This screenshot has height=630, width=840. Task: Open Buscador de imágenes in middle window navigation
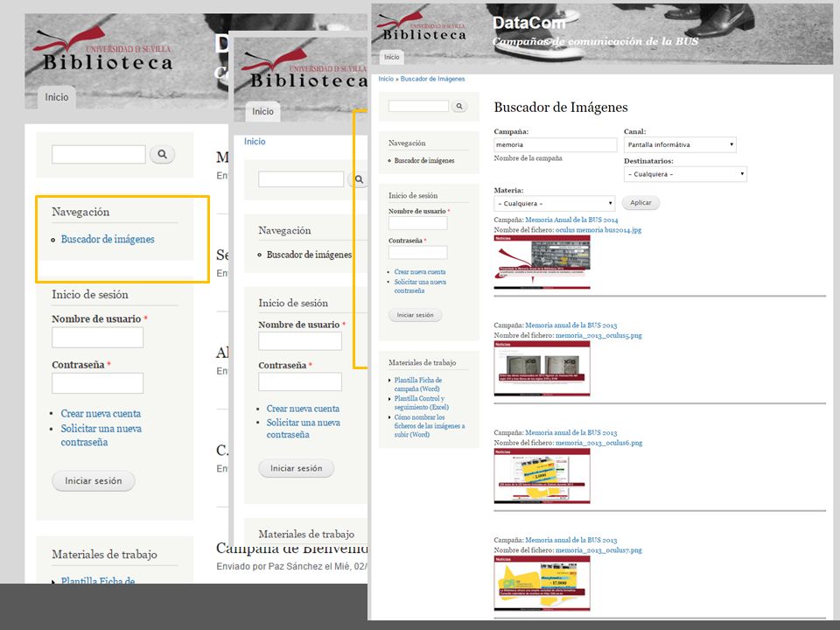(x=309, y=255)
